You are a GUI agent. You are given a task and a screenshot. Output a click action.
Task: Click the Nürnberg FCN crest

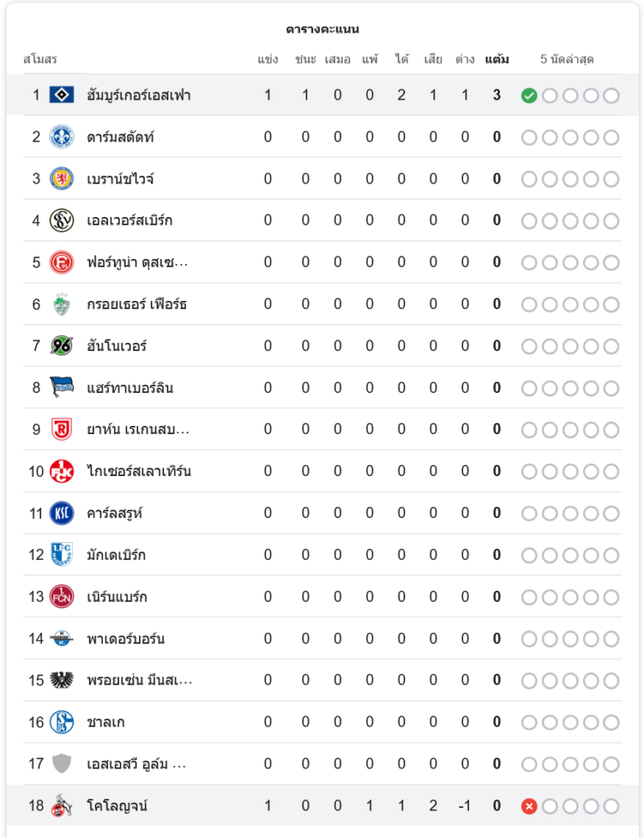click(x=62, y=597)
